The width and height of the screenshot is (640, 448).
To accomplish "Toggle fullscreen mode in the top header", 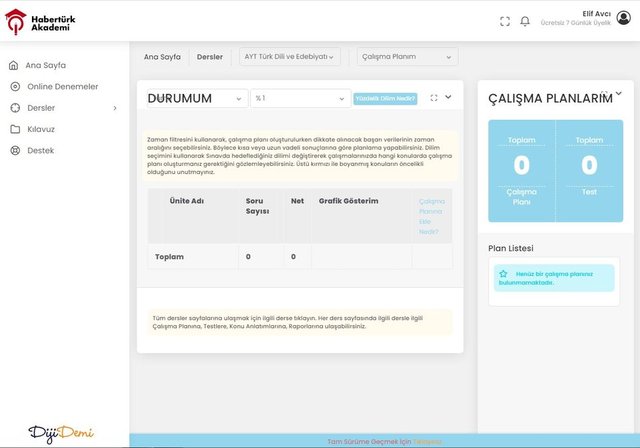I will pyautogui.click(x=505, y=21).
